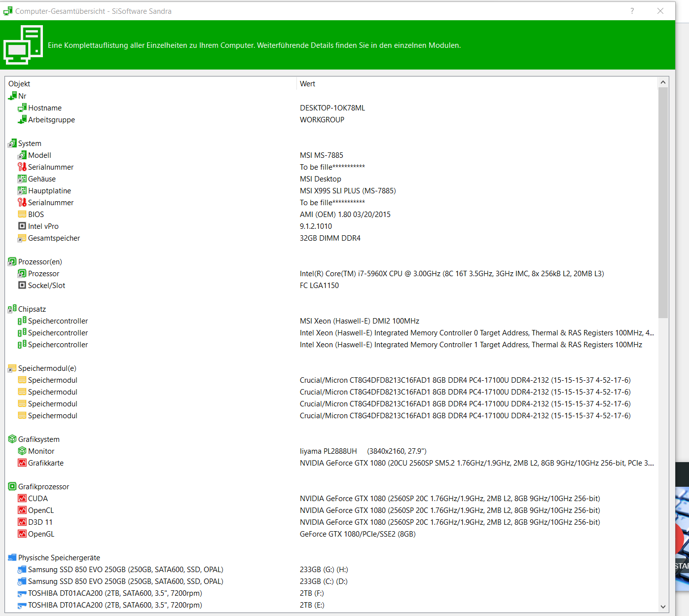Click the value 32GB DIMM DDR4
This screenshot has width=689, height=616.
pyautogui.click(x=330, y=238)
